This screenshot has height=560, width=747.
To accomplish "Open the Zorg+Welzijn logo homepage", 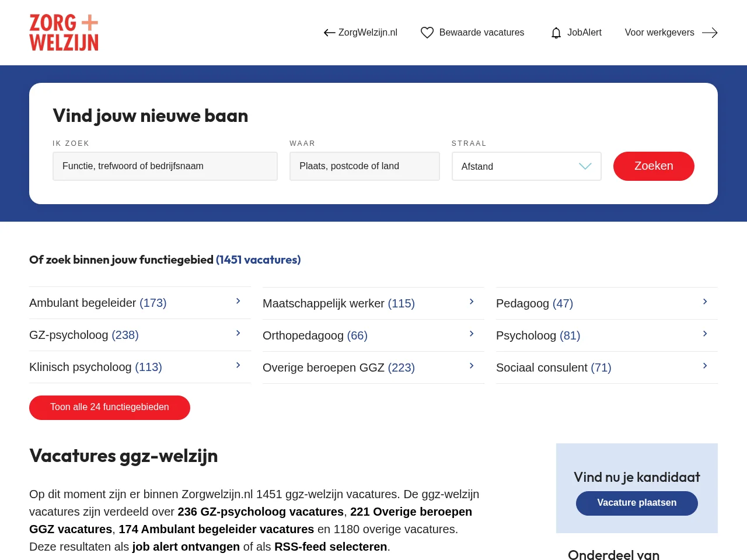I will point(64,33).
